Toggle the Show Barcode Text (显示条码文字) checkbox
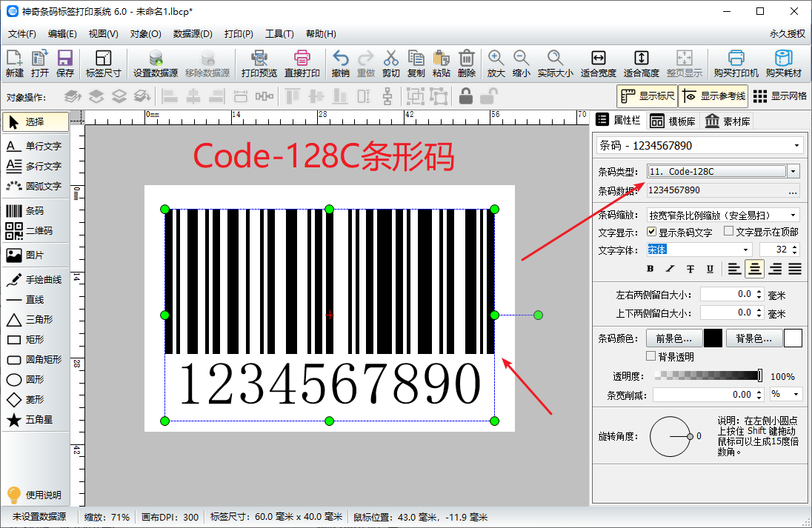 pyautogui.click(x=652, y=233)
